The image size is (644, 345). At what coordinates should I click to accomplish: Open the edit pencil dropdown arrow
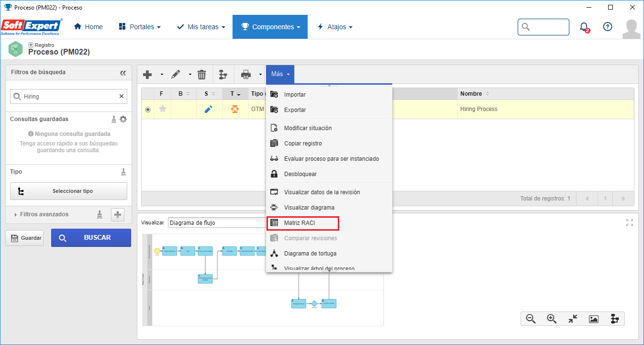(x=190, y=75)
